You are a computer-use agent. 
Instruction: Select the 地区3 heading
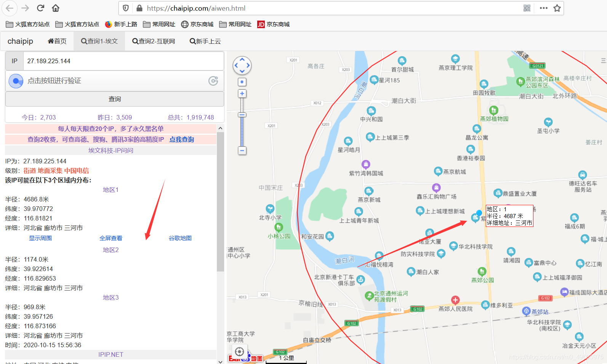111,297
